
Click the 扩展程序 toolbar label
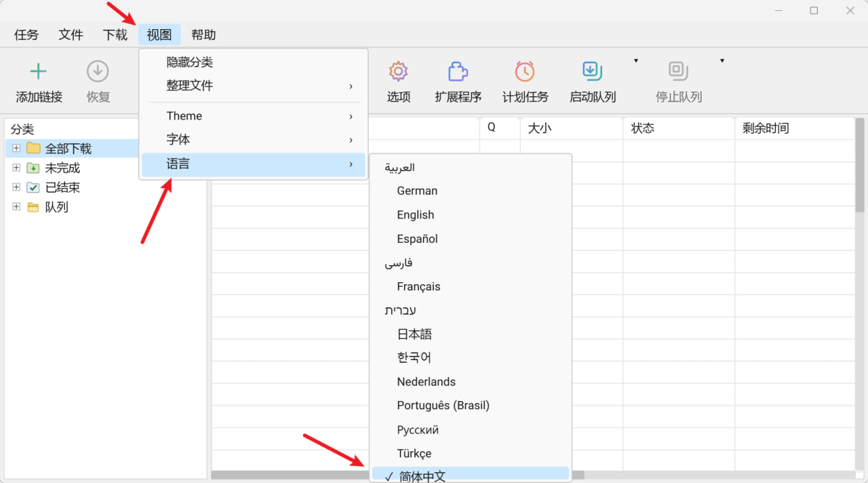click(458, 97)
